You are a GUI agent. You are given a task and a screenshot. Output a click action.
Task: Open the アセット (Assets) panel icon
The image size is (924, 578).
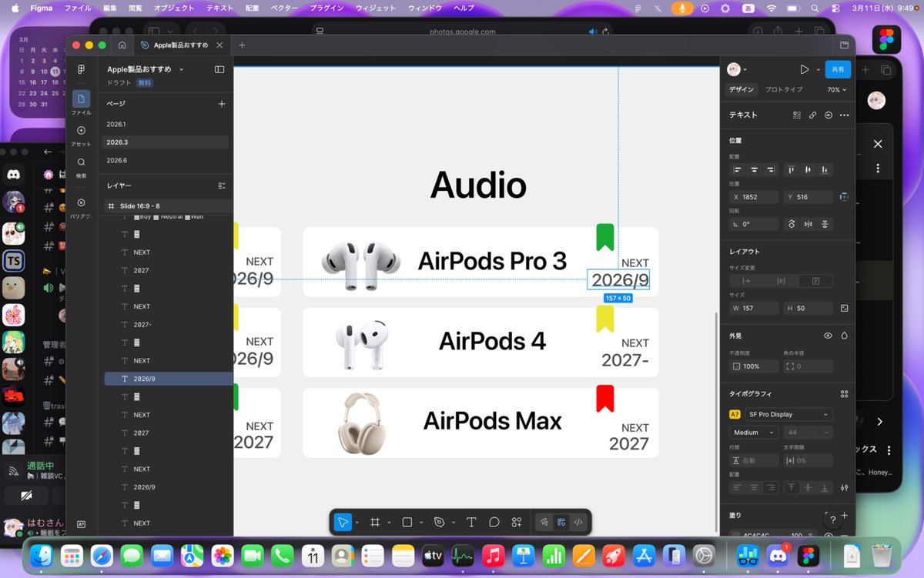click(x=81, y=131)
